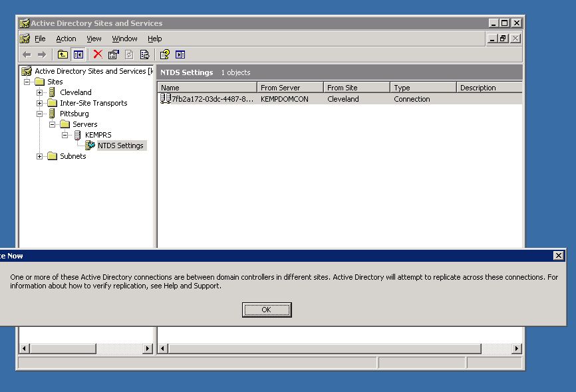Collapse the Pittsburg site node
Viewport: 576px width, 392px height.
(40, 114)
